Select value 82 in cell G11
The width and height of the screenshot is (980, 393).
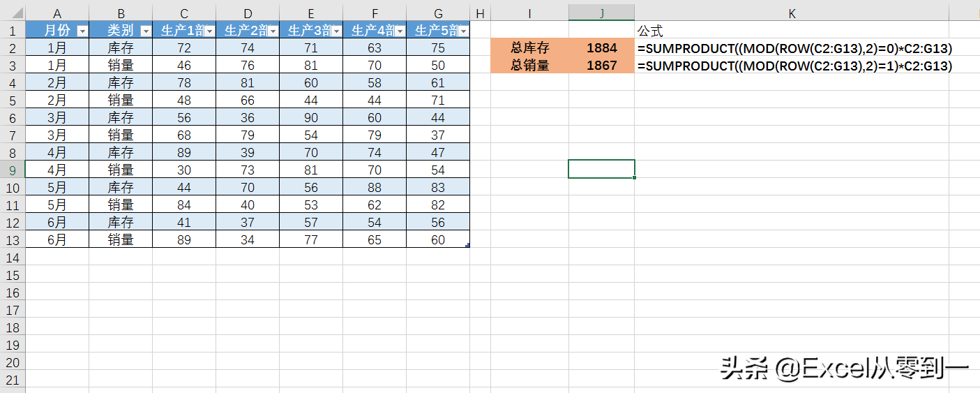coord(438,205)
